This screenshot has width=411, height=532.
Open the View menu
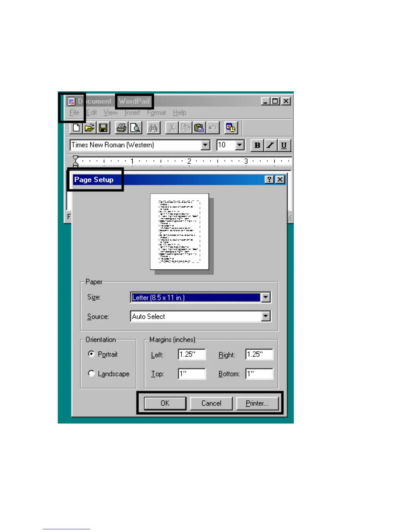point(110,113)
